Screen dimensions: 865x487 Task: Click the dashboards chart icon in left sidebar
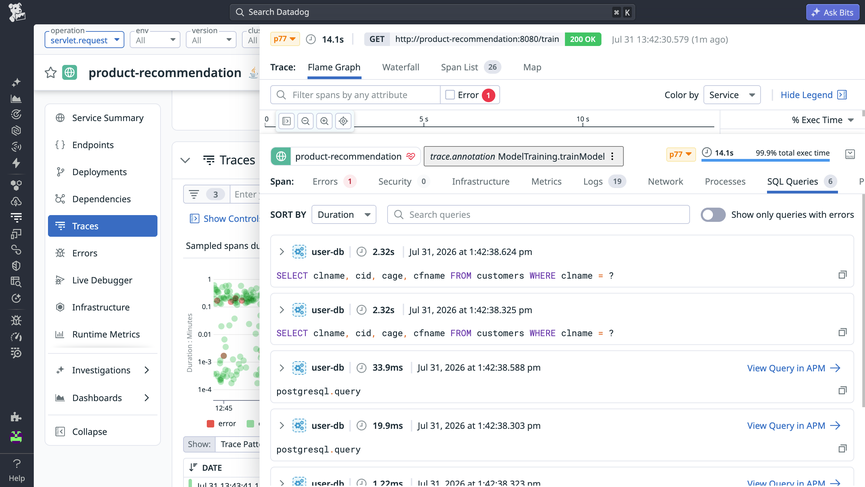click(16, 99)
